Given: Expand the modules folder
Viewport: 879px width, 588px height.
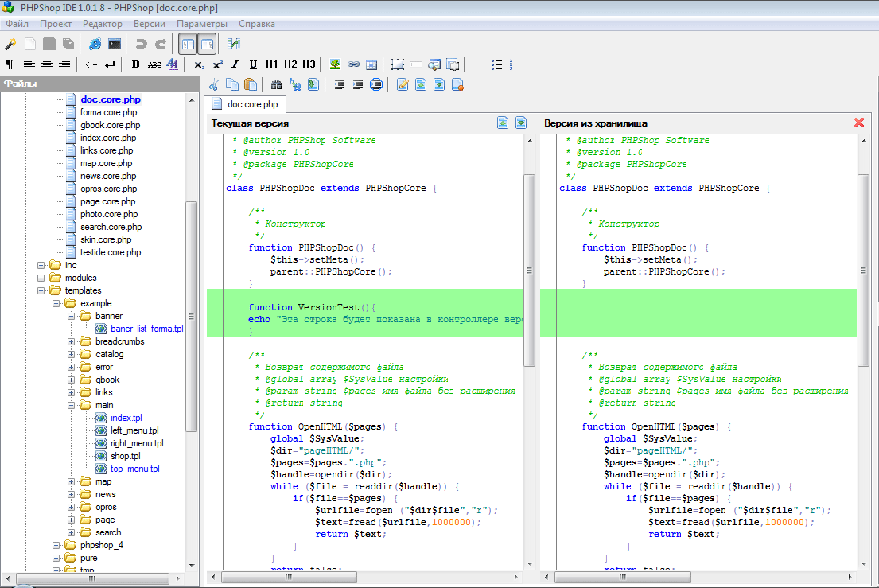Looking at the screenshot, I should (x=41, y=278).
